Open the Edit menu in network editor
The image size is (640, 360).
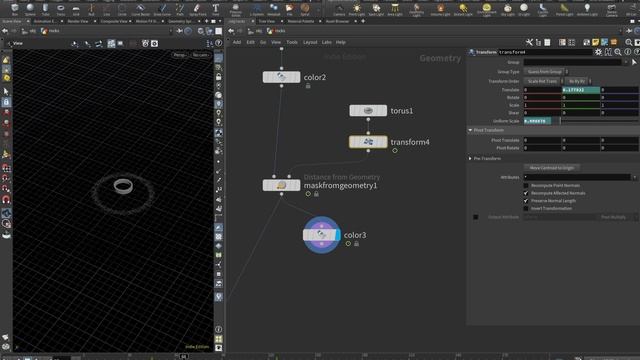tap(250, 42)
